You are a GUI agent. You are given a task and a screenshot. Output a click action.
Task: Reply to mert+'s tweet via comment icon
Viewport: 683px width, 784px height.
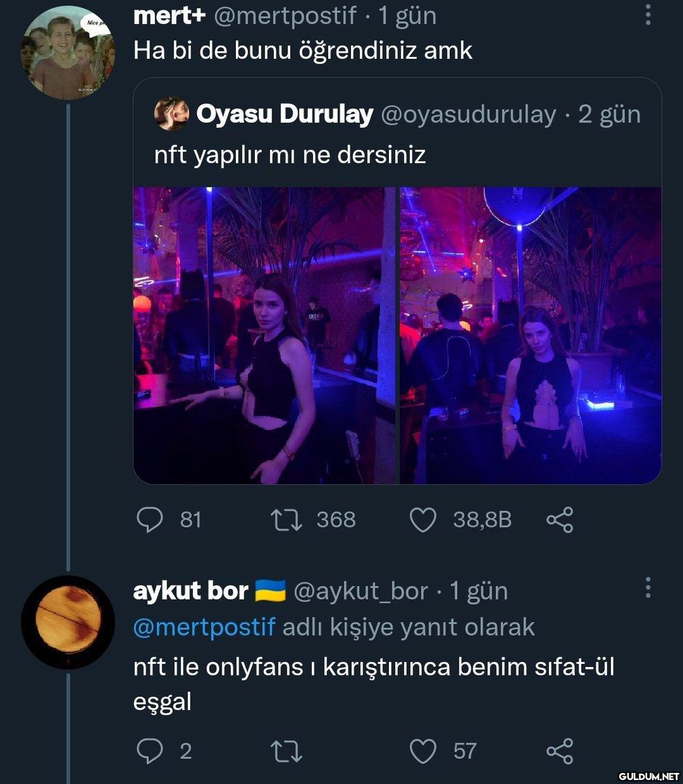click(x=150, y=519)
